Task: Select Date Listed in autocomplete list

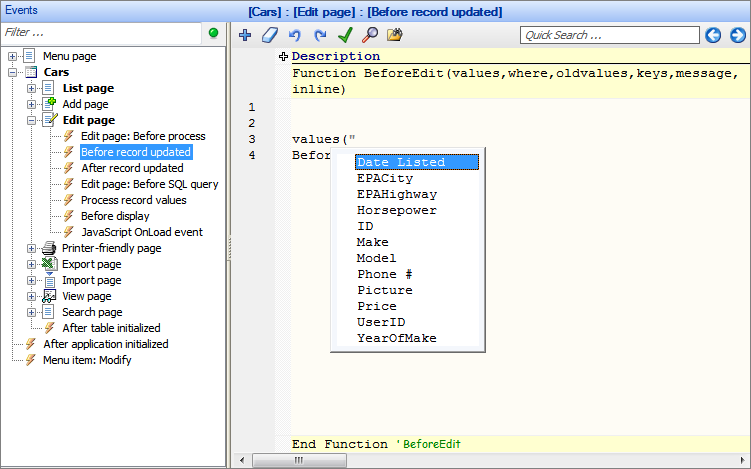Action: pos(417,162)
